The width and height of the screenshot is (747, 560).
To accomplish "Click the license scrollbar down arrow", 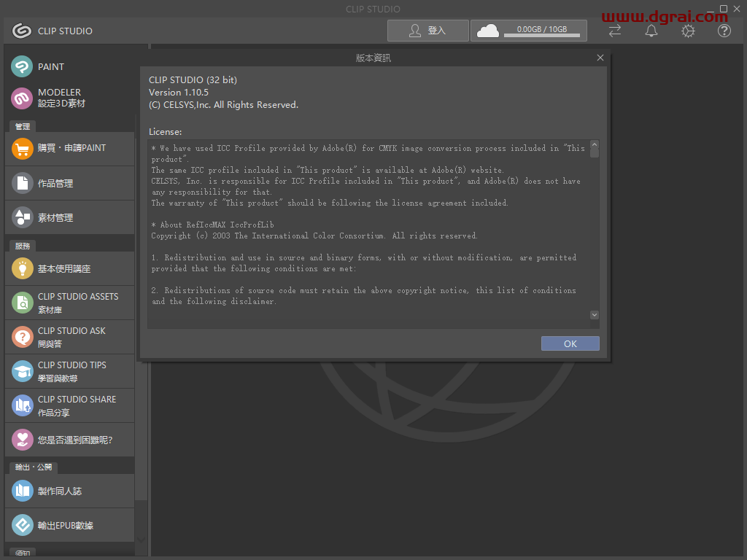I will (594, 315).
